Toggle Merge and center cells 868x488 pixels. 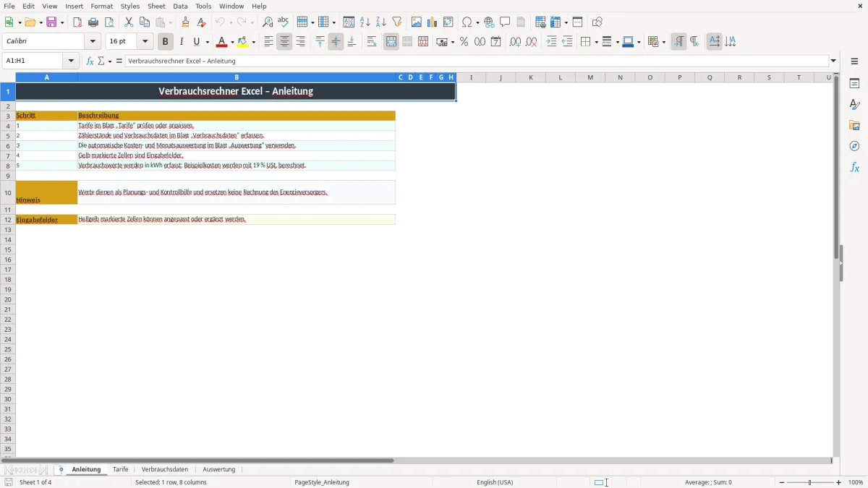391,42
